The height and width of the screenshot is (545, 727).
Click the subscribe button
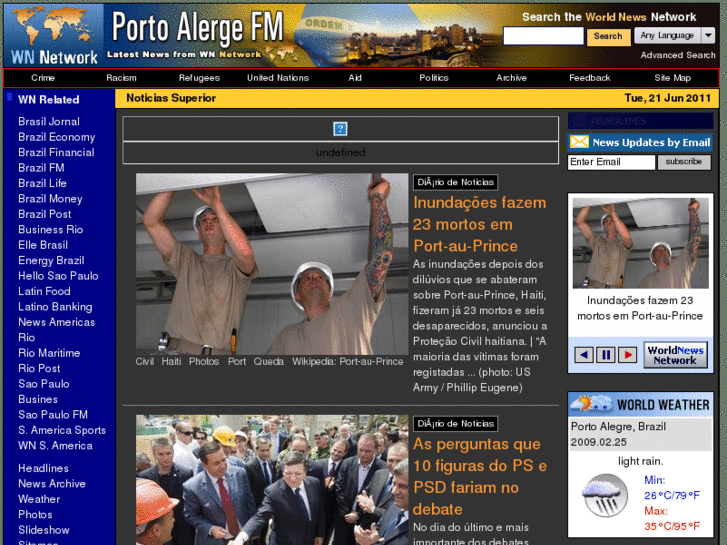point(684,162)
